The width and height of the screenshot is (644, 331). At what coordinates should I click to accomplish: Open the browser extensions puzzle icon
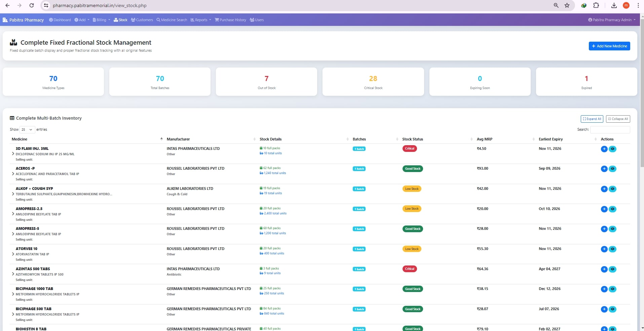pyautogui.click(x=596, y=5)
